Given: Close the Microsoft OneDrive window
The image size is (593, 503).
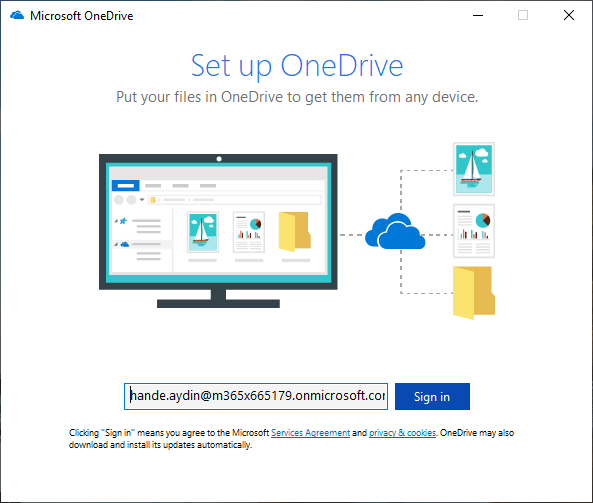Looking at the screenshot, I should point(568,16).
